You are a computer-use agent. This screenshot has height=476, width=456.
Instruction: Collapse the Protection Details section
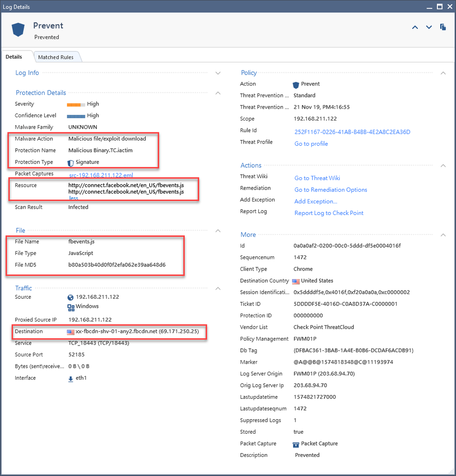218,93
